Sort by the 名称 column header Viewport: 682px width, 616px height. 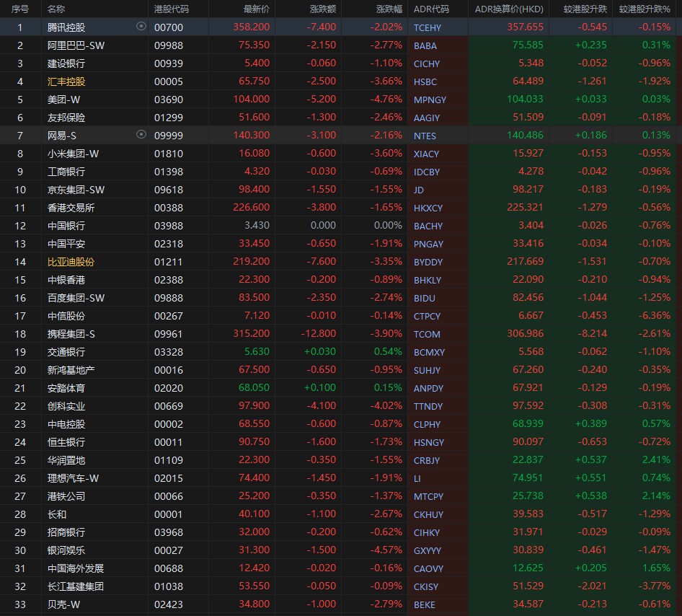point(56,9)
